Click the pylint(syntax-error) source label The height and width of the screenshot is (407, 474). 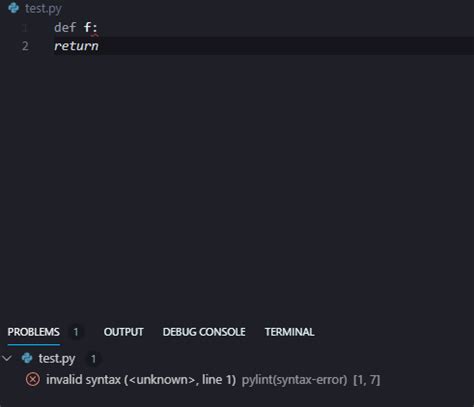[x=294, y=380]
